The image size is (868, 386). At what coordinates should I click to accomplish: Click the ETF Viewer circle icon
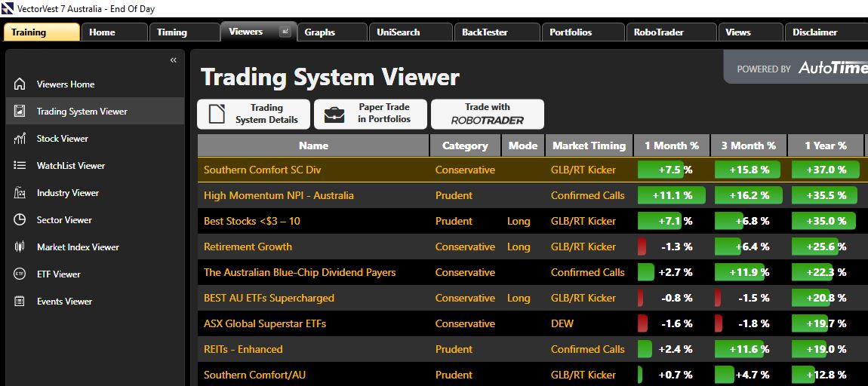point(20,274)
